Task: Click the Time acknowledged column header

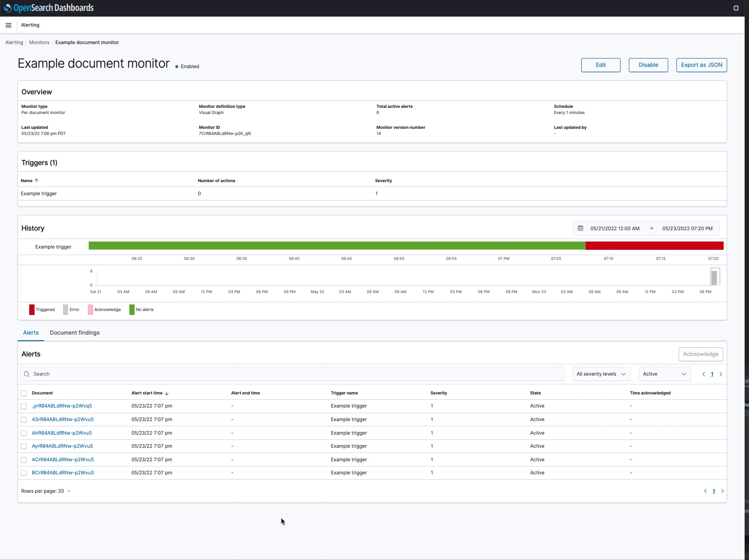Action: coord(650,393)
